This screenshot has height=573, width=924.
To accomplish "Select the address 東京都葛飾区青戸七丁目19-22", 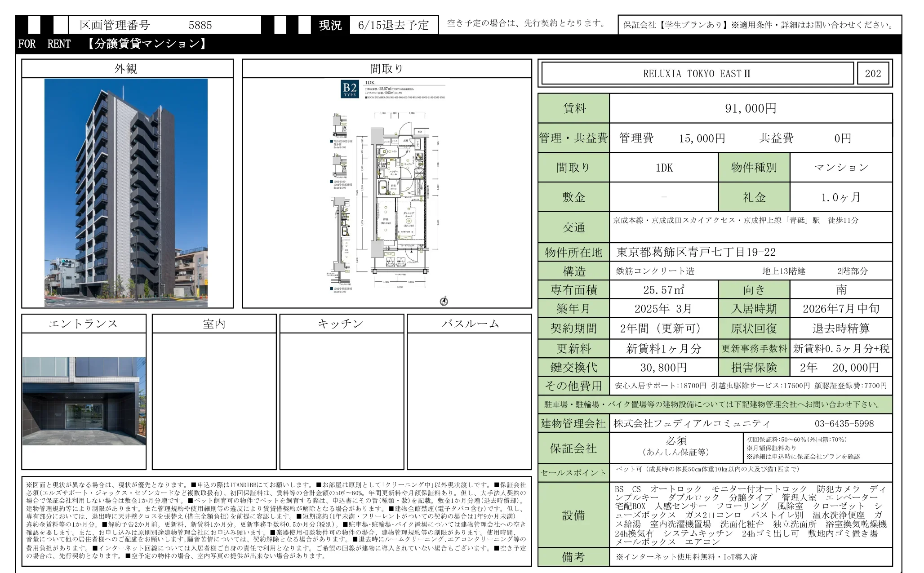I will (x=696, y=252).
